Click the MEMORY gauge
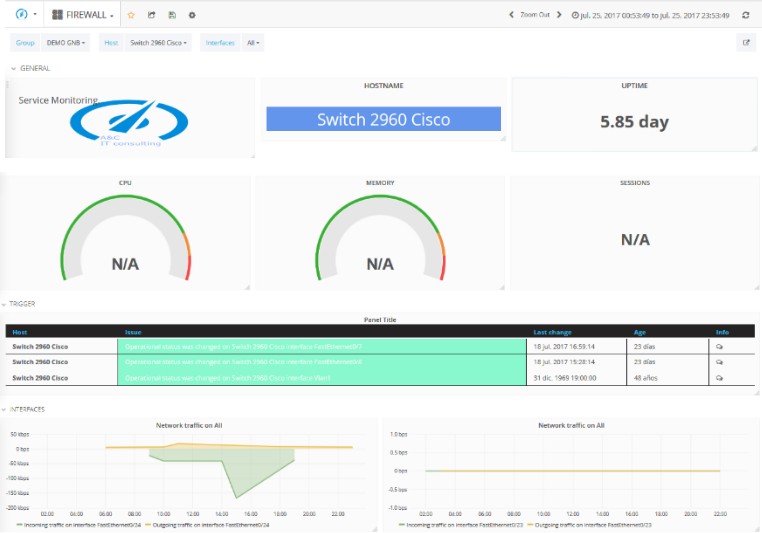This screenshot has height=533, width=762. (x=380, y=238)
